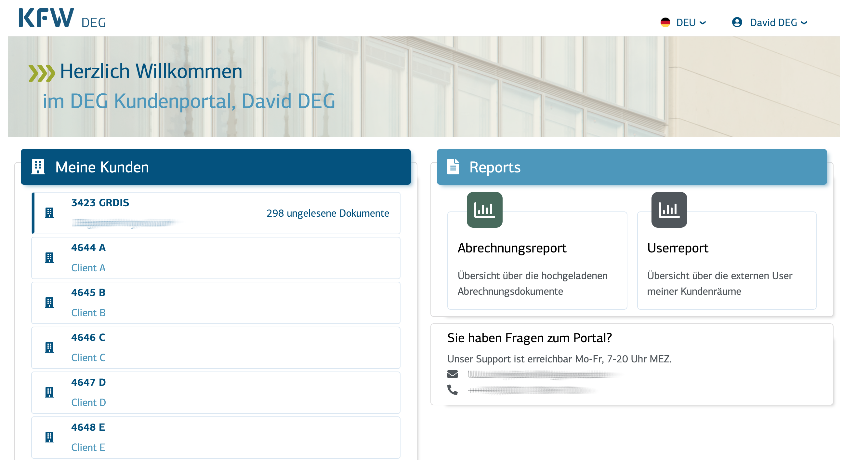Click the support hours text Mo-Fr 7-20 Uhr
This screenshot has height=460, width=868.
coord(559,359)
